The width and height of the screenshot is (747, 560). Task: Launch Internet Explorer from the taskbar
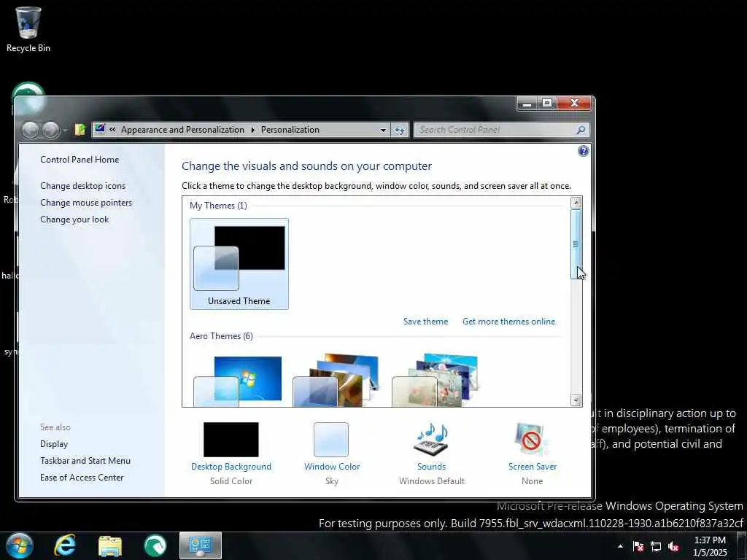pyautogui.click(x=65, y=545)
